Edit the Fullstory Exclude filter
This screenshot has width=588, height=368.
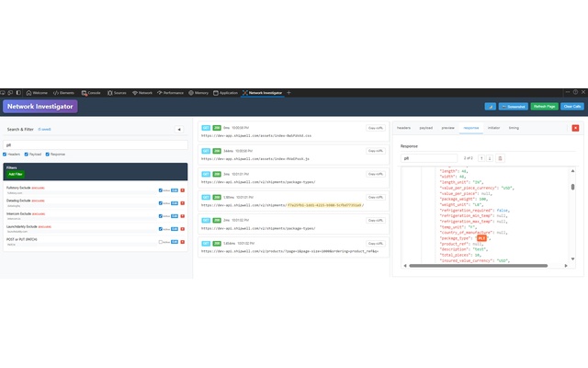[175, 190]
